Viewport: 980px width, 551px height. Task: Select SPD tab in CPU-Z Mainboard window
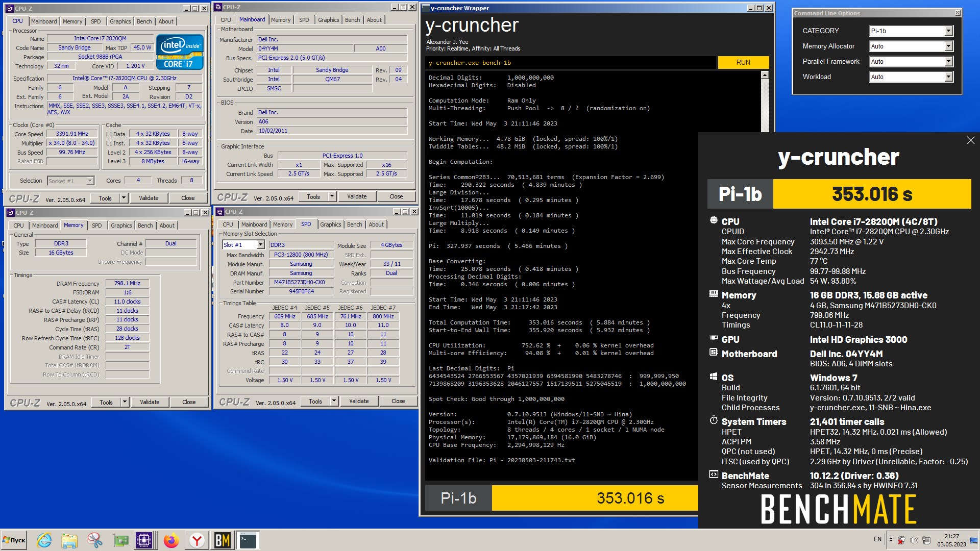[x=304, y=20]
